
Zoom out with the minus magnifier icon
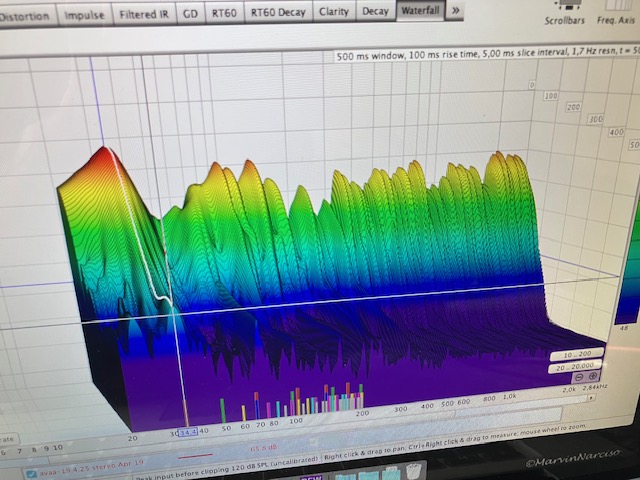click(x=578, y=378)
